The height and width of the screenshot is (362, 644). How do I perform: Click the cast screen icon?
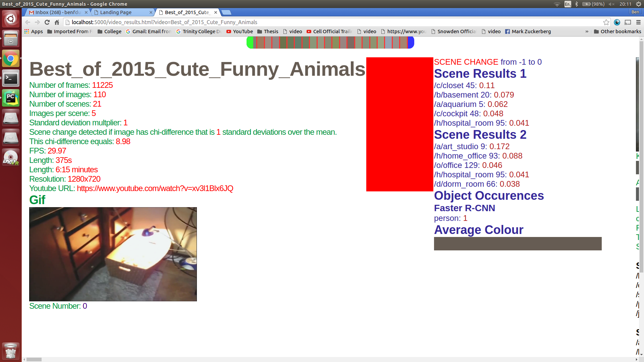pyautogui.click(x=628, y=22)
